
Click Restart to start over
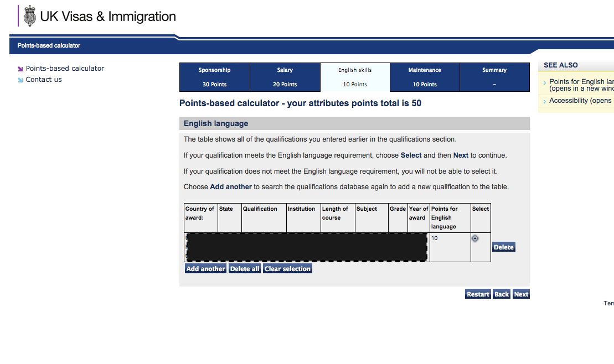[x=478, y=294]
